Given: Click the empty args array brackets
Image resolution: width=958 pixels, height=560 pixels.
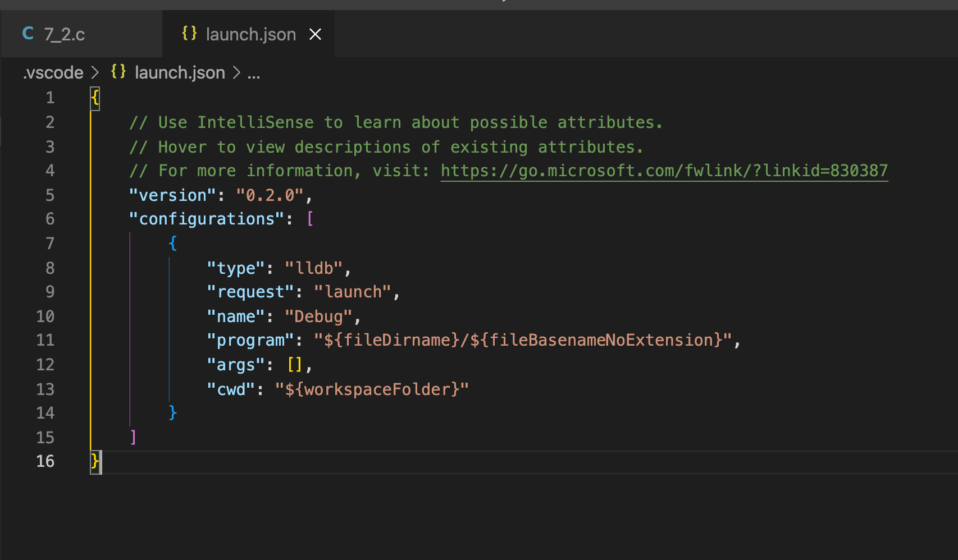Looking at the screenshot, I should (x=295, y=365).
